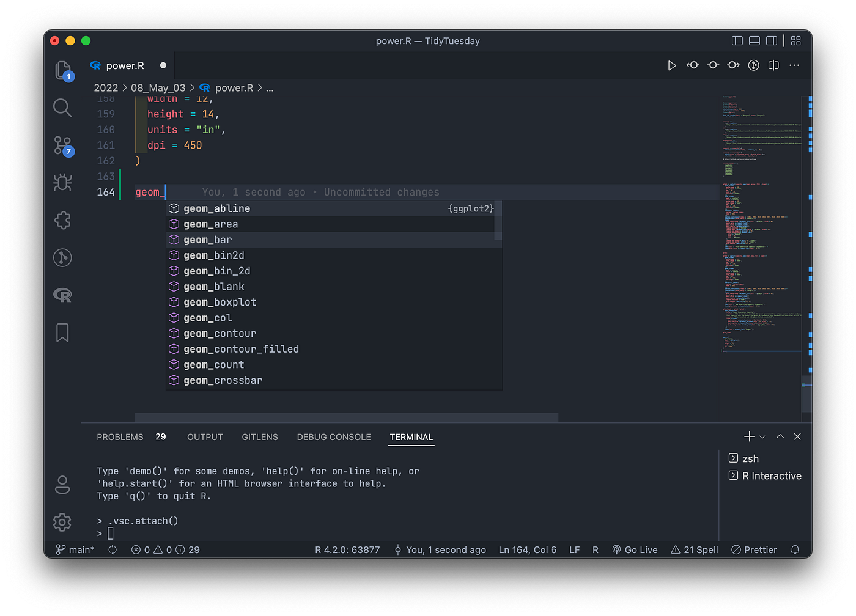Toggle the secondary sidebar layout button
The width and height of the screenshot is (856, 616).
point(772,41)
